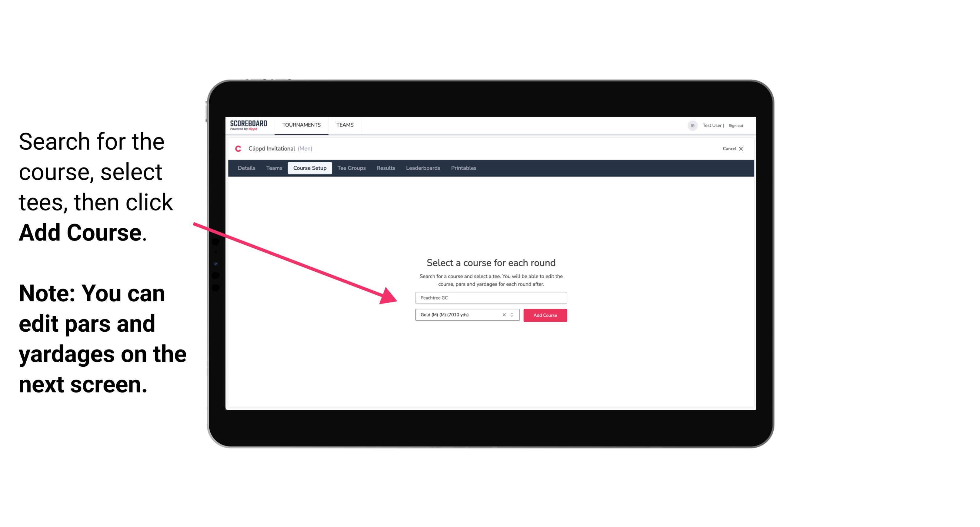980x527 pixels.
Task: Switch to the Tee Groups tab
Action: [351, 168]
